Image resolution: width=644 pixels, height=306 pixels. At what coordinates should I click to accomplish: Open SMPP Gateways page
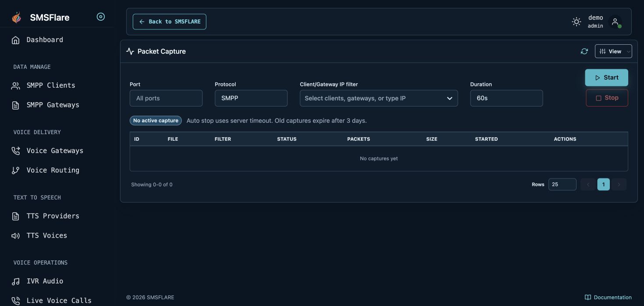(x=53, y=105)
